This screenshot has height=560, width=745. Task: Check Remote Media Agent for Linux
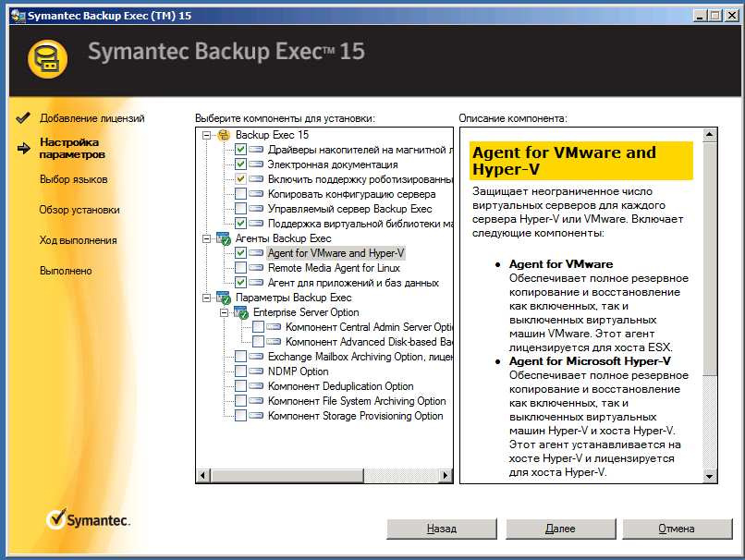click(241, 268)
